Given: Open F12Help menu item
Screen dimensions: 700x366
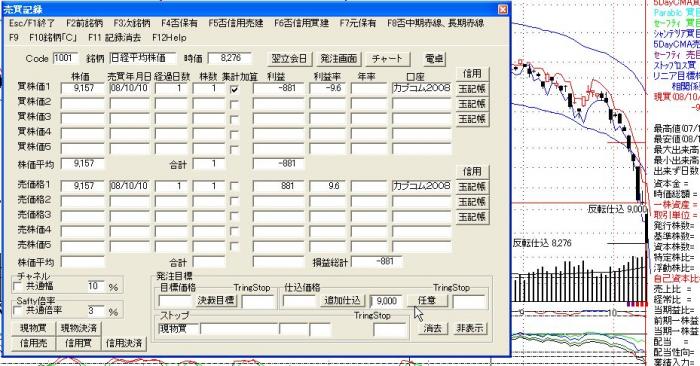Looking at the screenshot, I should click(x=169, y=37).
